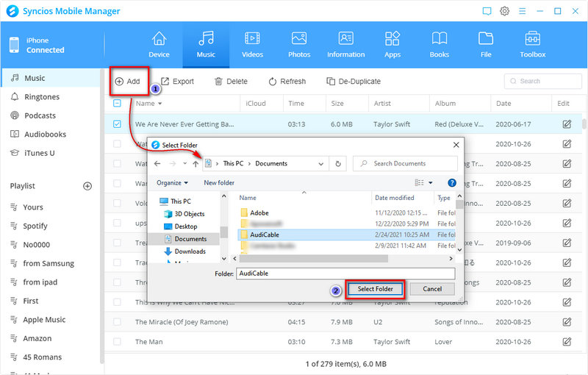Open the Toolbox icon

click(x=532, y=39)
